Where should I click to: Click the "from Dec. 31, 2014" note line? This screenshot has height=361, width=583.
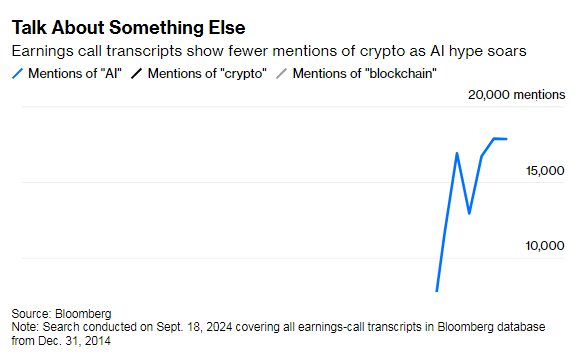[61, 341]
